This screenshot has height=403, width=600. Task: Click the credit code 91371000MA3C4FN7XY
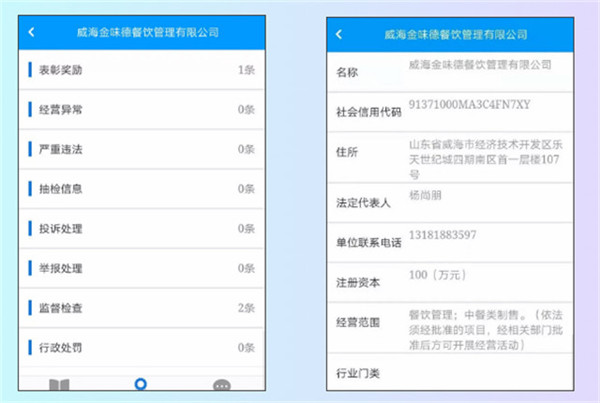coord(469,105)
